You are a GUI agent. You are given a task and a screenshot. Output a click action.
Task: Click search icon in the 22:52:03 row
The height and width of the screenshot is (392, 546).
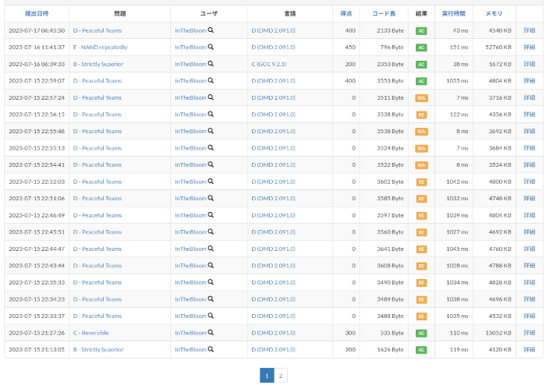[x=211, y=182]
